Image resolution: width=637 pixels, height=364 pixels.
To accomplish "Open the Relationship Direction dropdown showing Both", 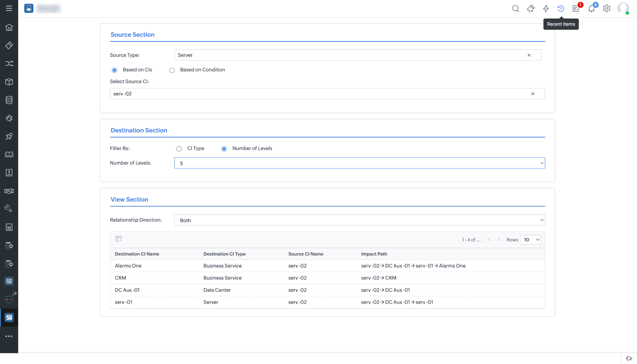I will 360,220.
